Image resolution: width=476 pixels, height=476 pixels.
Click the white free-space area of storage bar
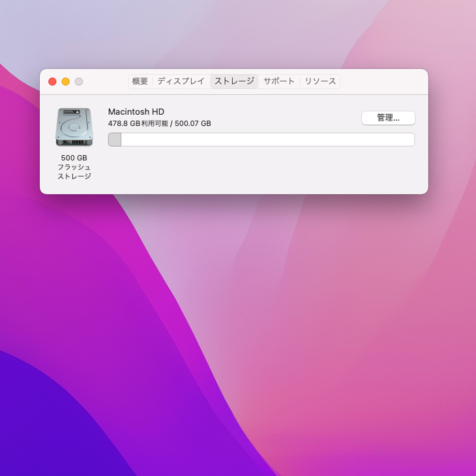pos(267,140)
